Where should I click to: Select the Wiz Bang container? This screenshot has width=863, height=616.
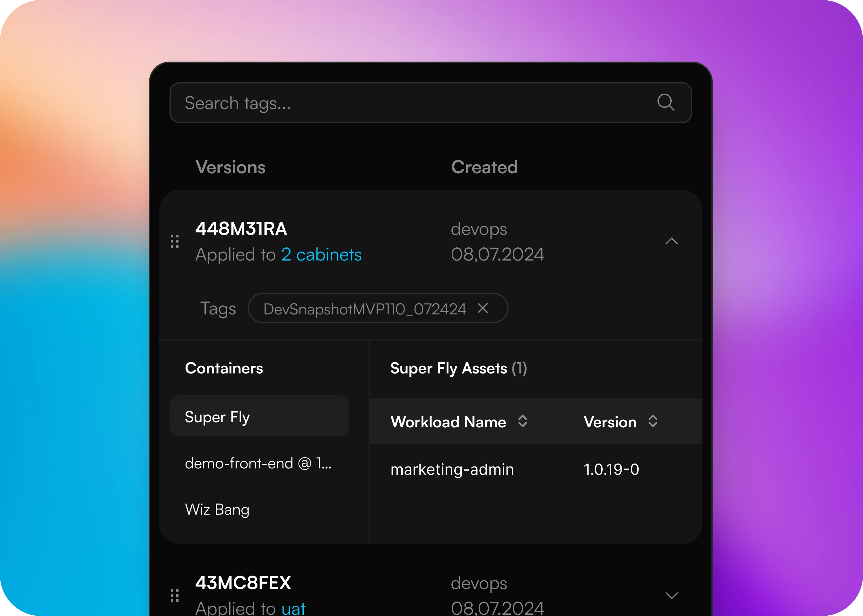tap(217, 509)
